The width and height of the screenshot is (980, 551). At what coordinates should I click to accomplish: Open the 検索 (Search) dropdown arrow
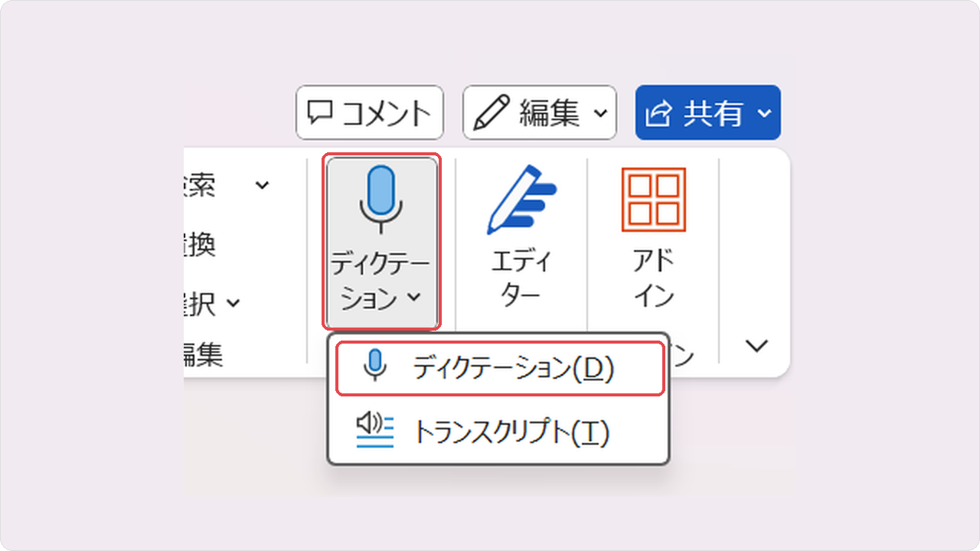coord(263,185)
